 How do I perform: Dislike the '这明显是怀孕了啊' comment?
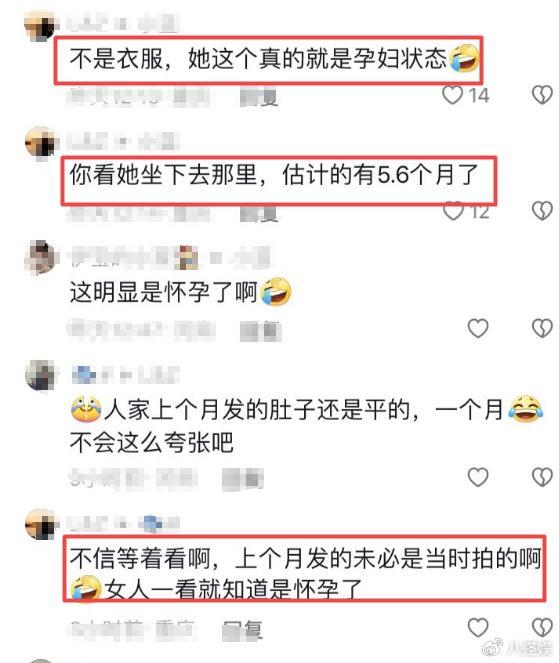tap(542, 328)
